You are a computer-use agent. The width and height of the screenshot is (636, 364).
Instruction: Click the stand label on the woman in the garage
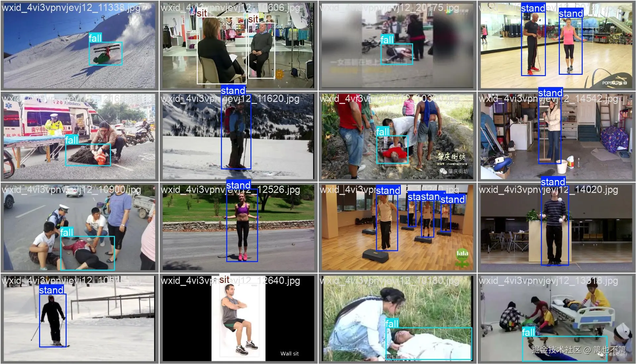coord(550,93)
